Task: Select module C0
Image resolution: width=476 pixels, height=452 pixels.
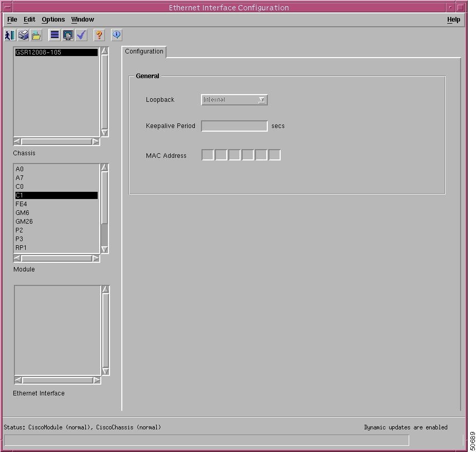Action: tap(57, 187)
